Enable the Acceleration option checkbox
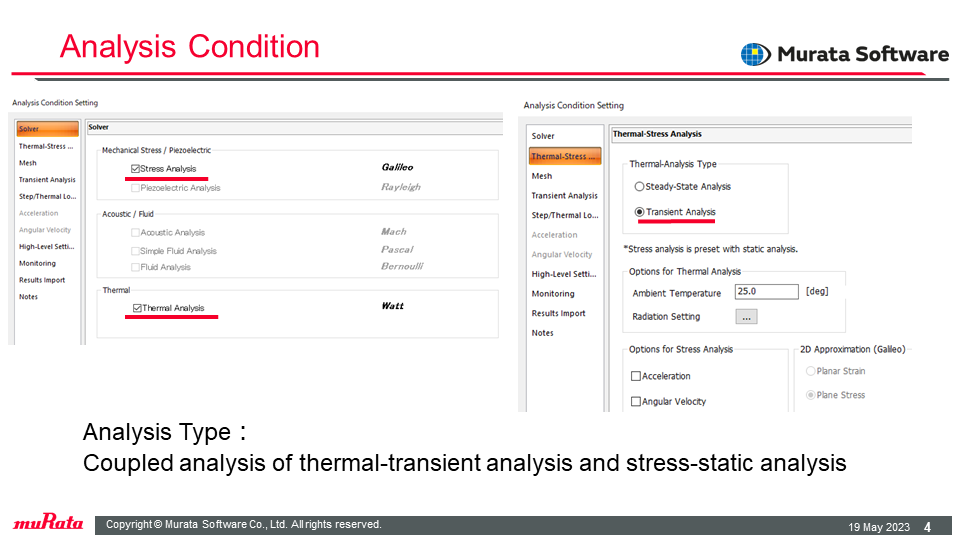The width and height of the screenshot is (960, 540). point(636,376)
